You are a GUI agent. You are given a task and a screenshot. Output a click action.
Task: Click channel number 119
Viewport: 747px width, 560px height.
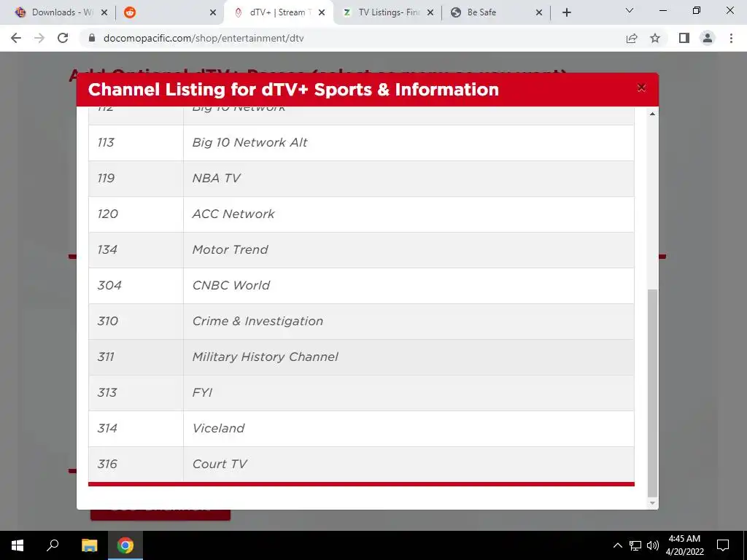pos(106,178)
